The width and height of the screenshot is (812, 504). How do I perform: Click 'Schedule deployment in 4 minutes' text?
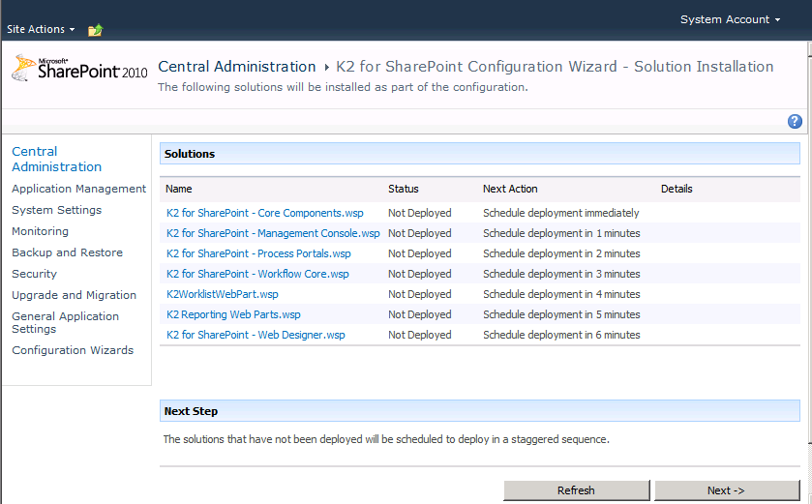click(x=561, y=294)
